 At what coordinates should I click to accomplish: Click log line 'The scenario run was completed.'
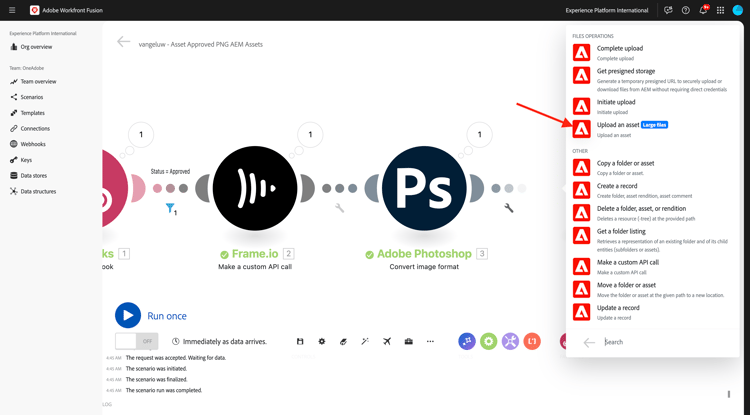coord(164,390)
